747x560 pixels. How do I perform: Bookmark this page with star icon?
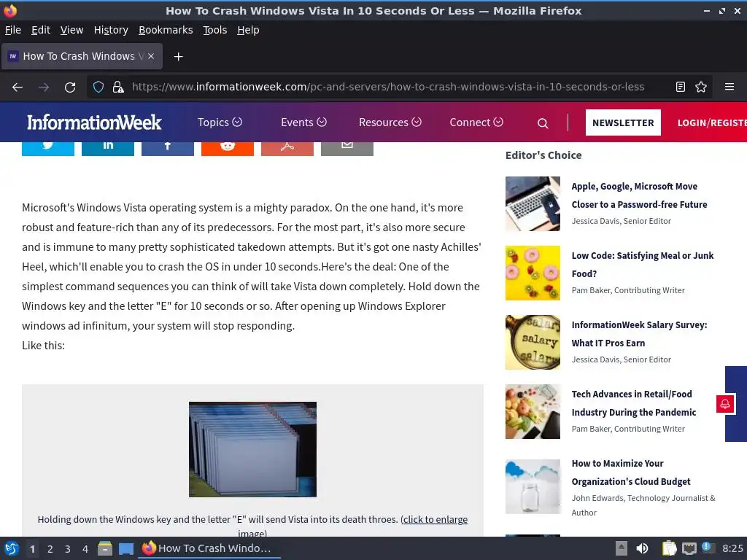[701, 87]
